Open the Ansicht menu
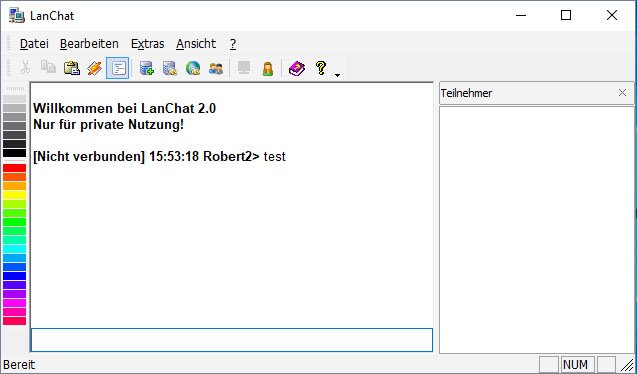Viewport: 637px width, 374px height. click(x=196, y=43)
